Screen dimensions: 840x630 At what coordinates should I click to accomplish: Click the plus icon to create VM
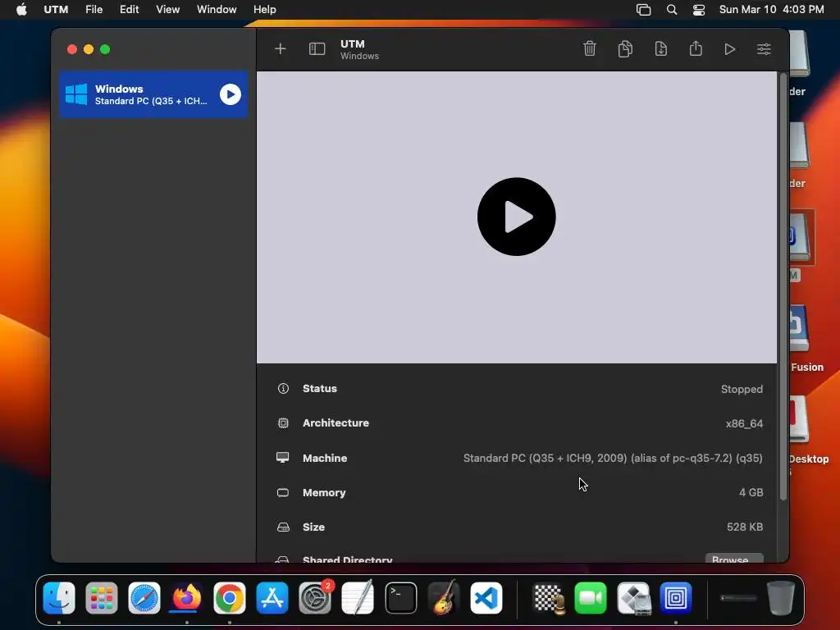click(x=281, y=49)
